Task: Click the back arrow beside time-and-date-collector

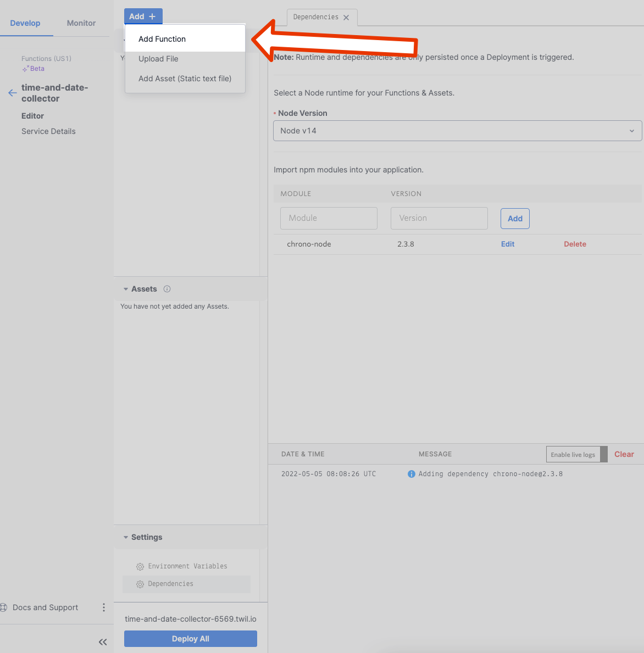Action: (x=13, y=93)
